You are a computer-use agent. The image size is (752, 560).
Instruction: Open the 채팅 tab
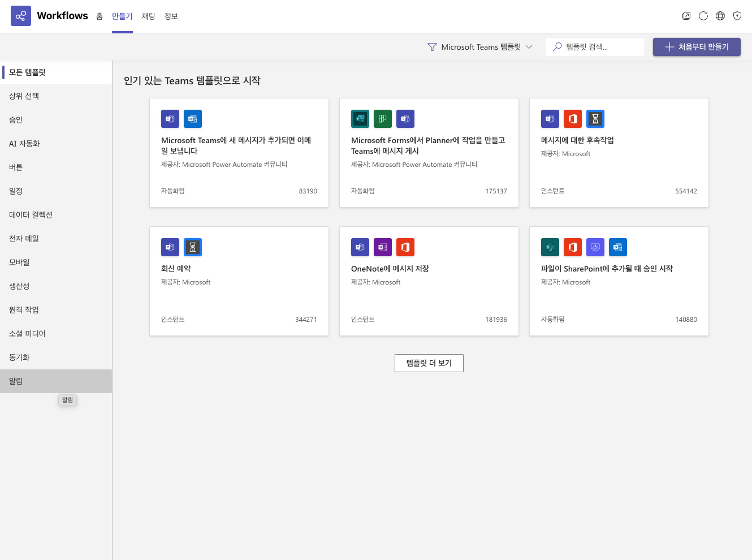click(149, 16)
